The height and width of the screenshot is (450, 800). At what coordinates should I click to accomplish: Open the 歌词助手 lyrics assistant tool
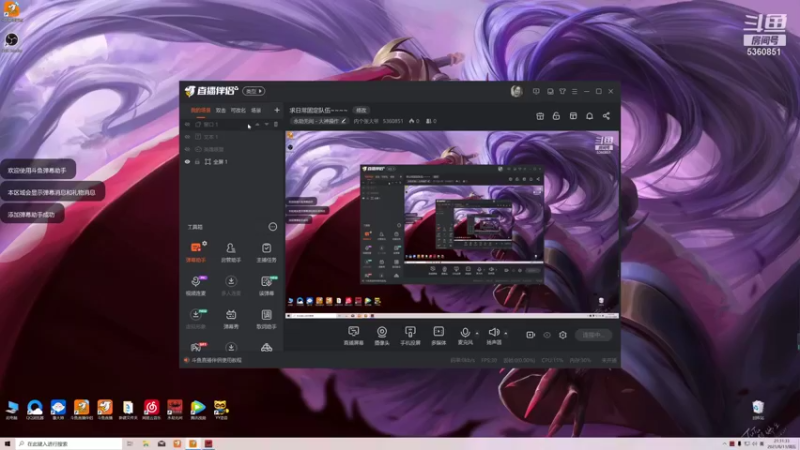click(266, 319)
